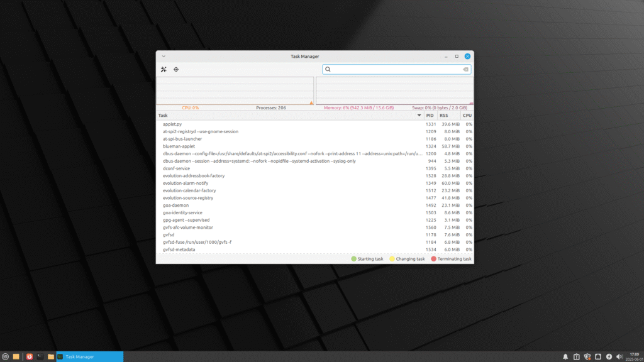
Task: Select the gvfsd process row
Action: (314, 235)
